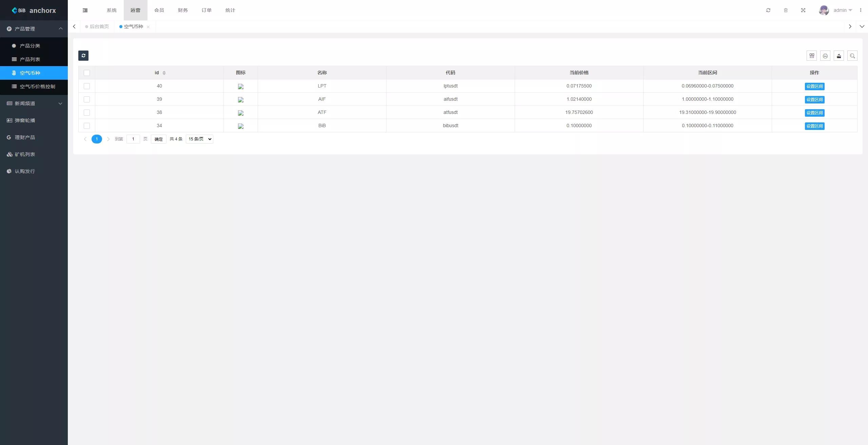Click the export table icon
Viewport: 868px width, 445px height.
tap(839, 56)
